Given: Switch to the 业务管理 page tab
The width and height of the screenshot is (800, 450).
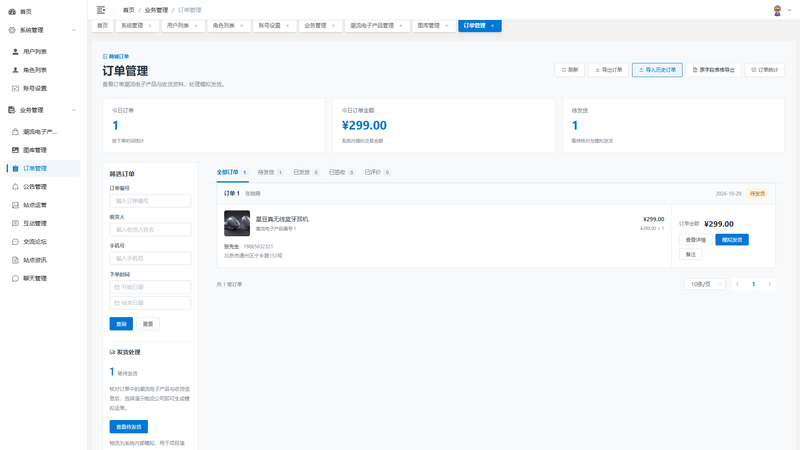Looking at the screenshot, I should tap(315, 26).
